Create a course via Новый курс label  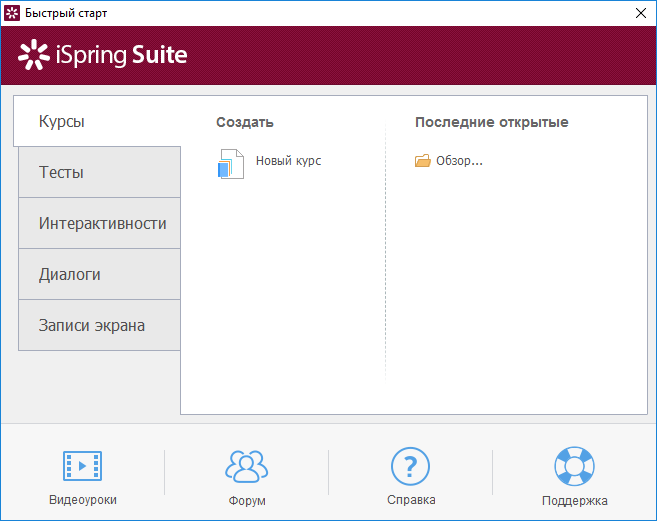tap(289, 161)
